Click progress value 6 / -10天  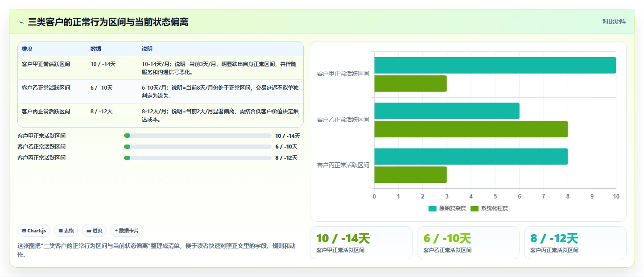(286, 147)
